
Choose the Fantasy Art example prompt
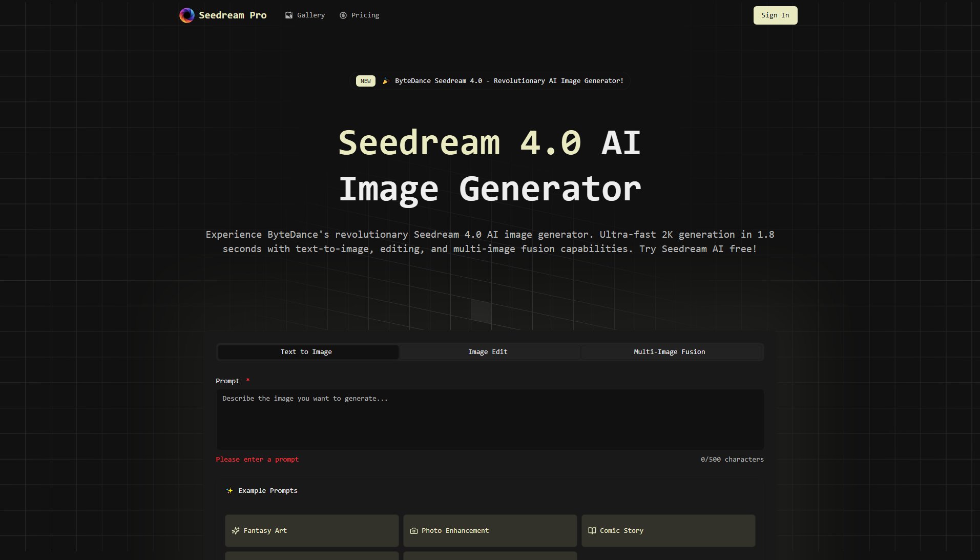(x=311, y=531)
